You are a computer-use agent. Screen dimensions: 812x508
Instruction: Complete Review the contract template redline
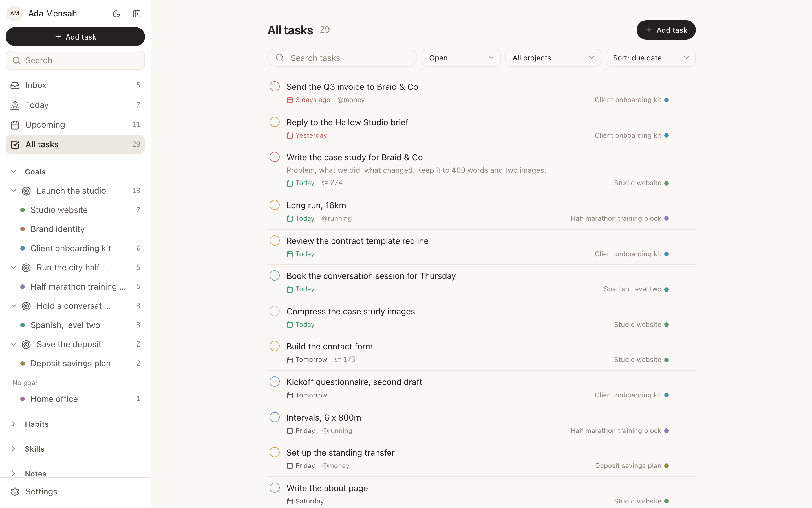click(x=274, y=240)
